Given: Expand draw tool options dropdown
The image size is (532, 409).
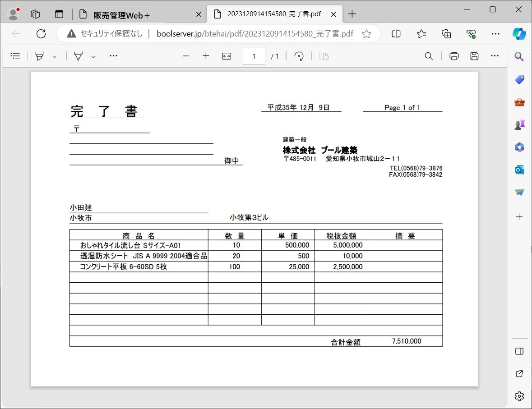Looking at the screenshot, I should point(93,56).
